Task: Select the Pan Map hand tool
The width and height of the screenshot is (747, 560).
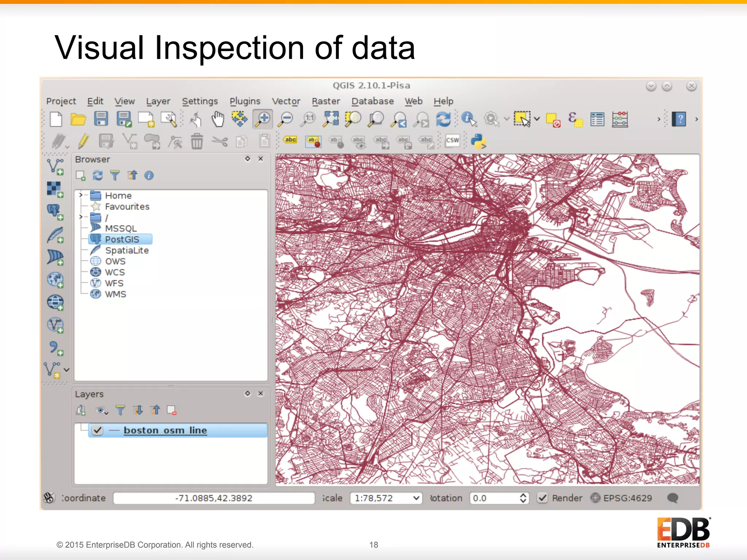Action: coord(218,119)
